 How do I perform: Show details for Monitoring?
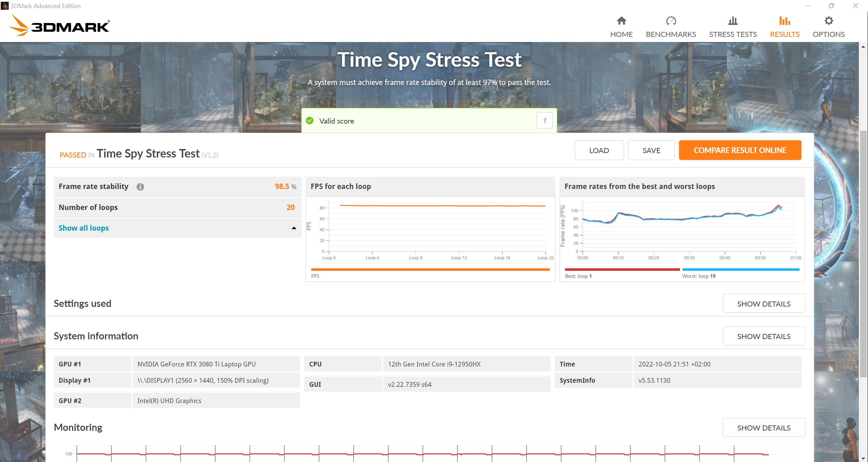click(764, 427)
